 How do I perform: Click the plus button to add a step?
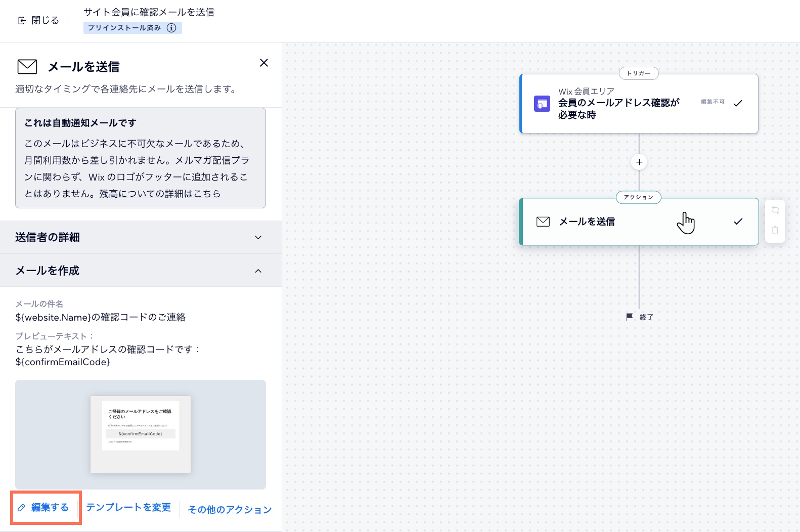(x=639, y=162)
